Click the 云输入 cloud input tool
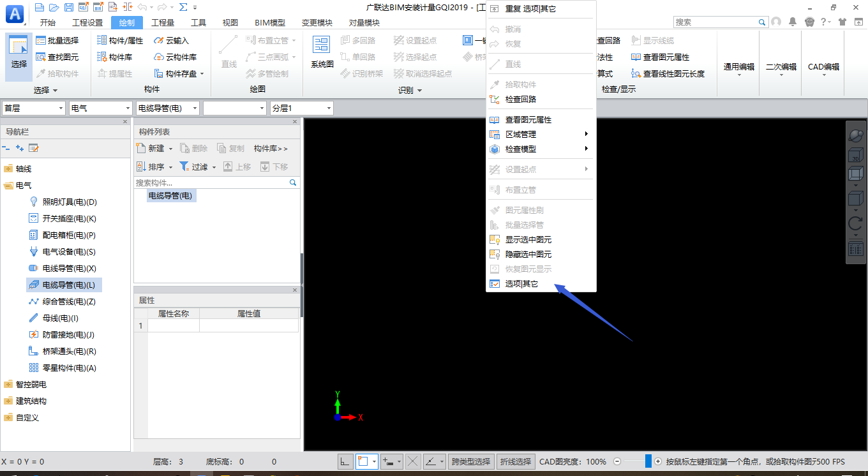Viewport: 868px width, 476px height. pyautogui.click(x=172, y=40)
